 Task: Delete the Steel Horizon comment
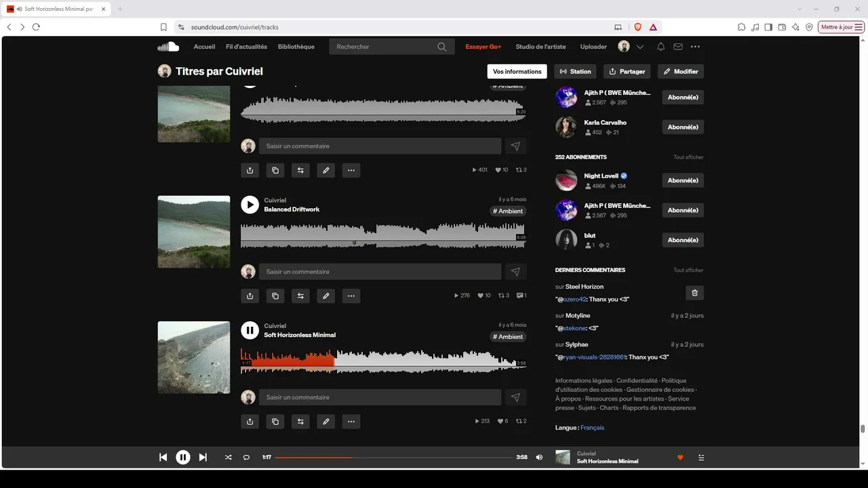[x=694, y=293]
